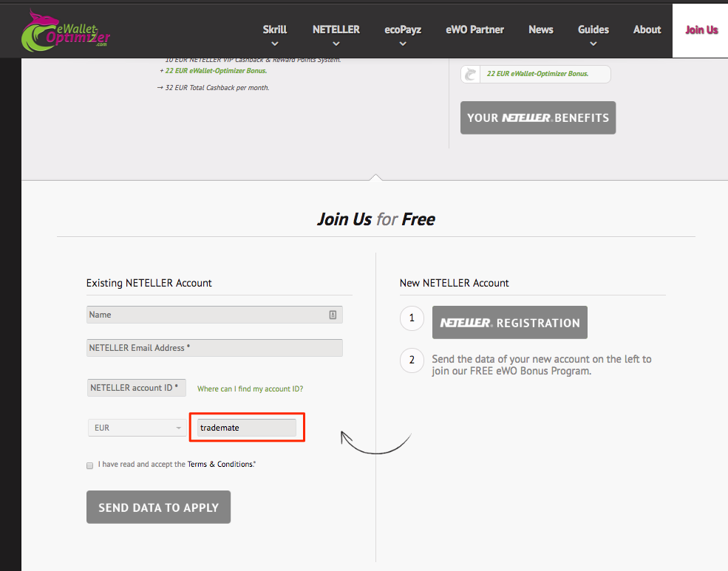Open the Skrill menu item
Screen dimensions: 728x571
pos(275,30)
